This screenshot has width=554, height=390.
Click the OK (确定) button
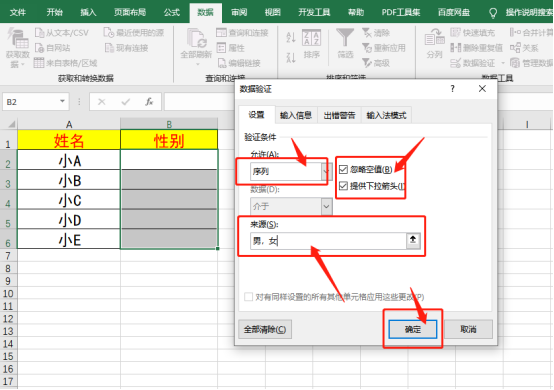413,329
